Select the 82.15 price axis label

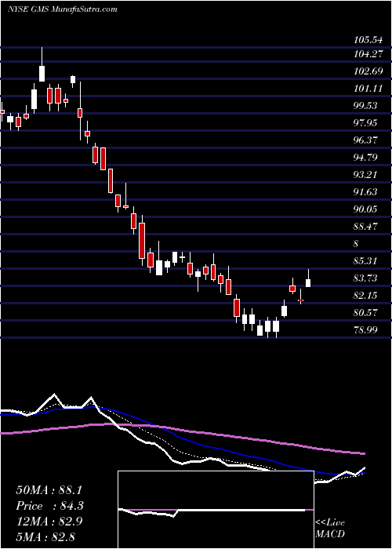tap(366, 295)
